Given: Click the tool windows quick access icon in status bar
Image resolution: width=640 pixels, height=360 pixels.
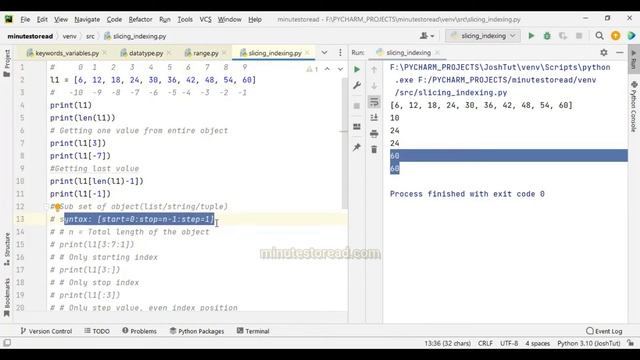Looking at the screenshot, I should (x=7, y=343).
